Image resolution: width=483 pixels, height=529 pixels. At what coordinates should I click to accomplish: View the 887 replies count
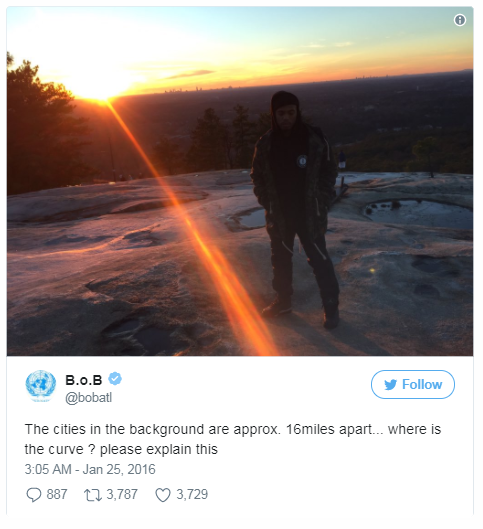click(x=57, y=495)
